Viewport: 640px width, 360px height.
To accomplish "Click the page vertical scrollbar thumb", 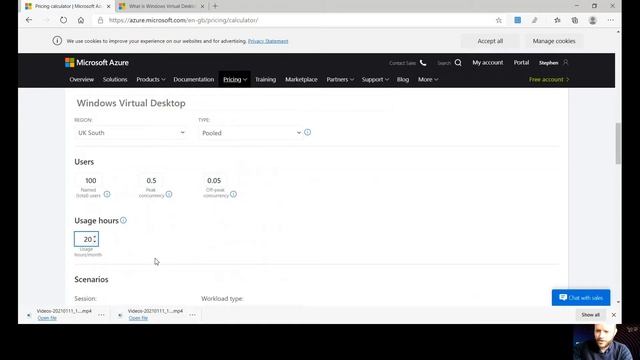I will click(618, 143).
